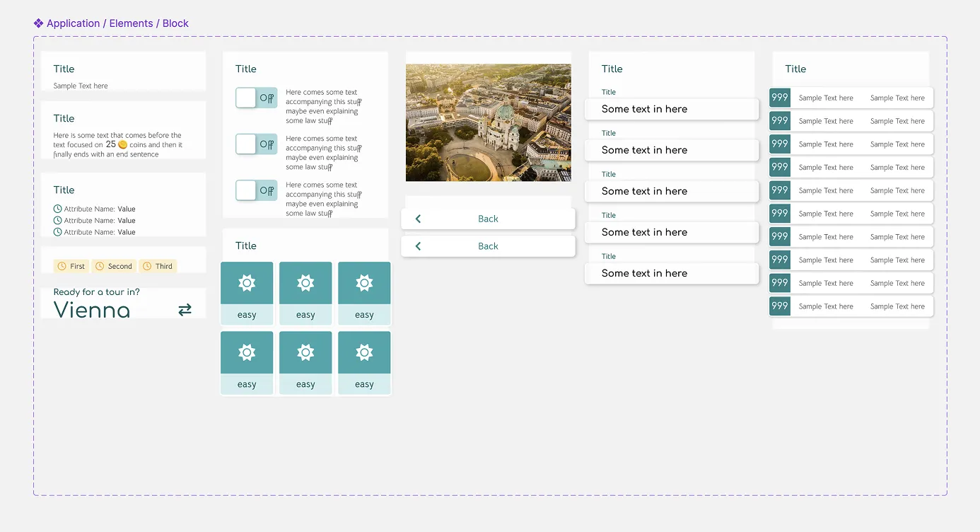
Task: Click the chevron arrow on the upper Back button
Action: (418, 219)
